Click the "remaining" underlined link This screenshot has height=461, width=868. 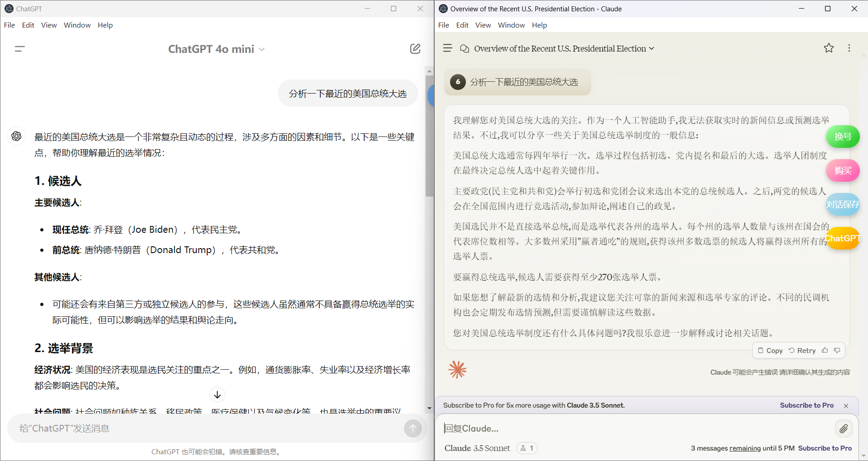point(745,448)
